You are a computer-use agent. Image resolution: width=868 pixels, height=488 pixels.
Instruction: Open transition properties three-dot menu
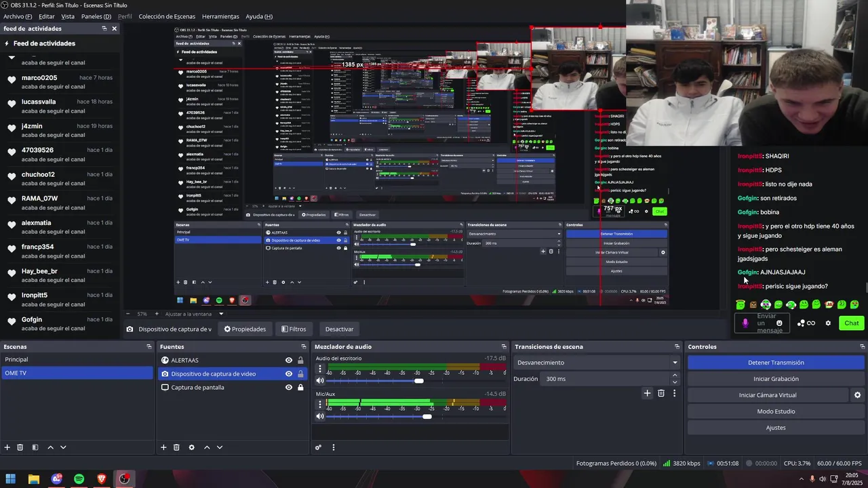click(x=674, y=393)
